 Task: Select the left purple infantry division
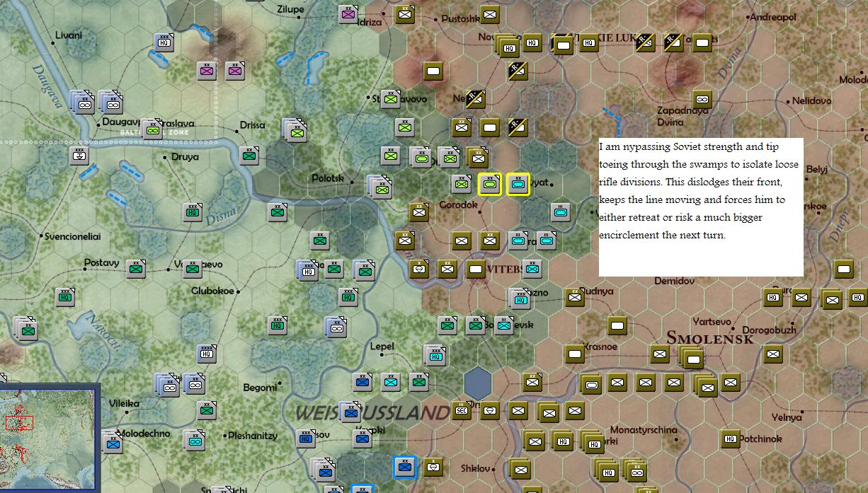pos(207,71)
